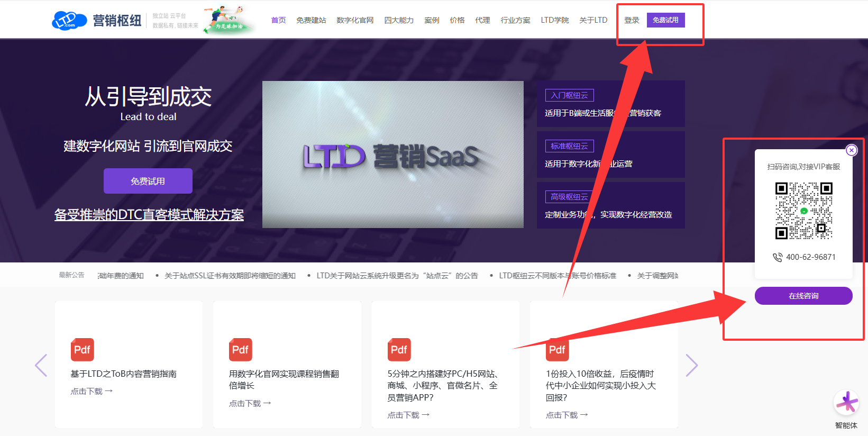Screen dimensions: 868x436
Task: Open the 基于LTD之ToB内容营销指南 card title
Action: point(124,374)
